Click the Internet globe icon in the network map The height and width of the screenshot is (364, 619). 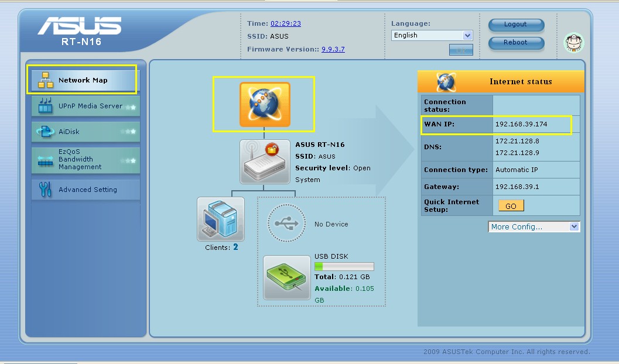tap(265, 105)
